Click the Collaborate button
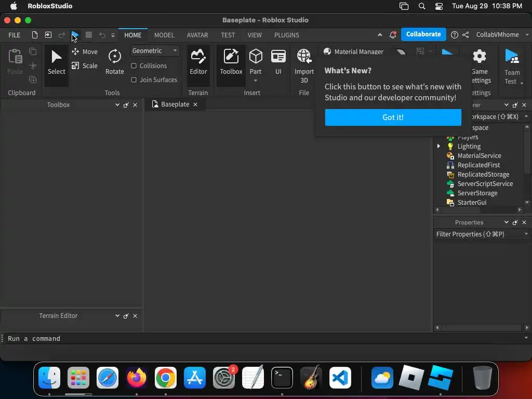532x399 pixels. click(423, 34)
